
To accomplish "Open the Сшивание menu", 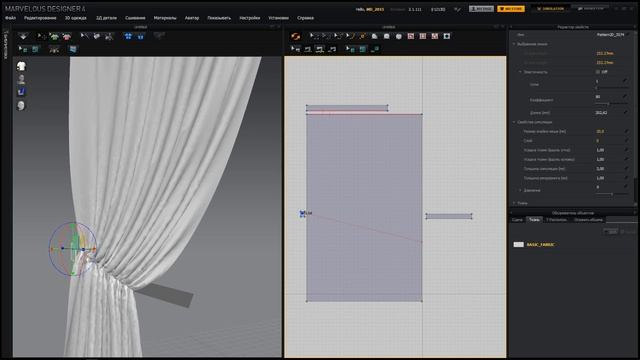I will coord(135,18).
